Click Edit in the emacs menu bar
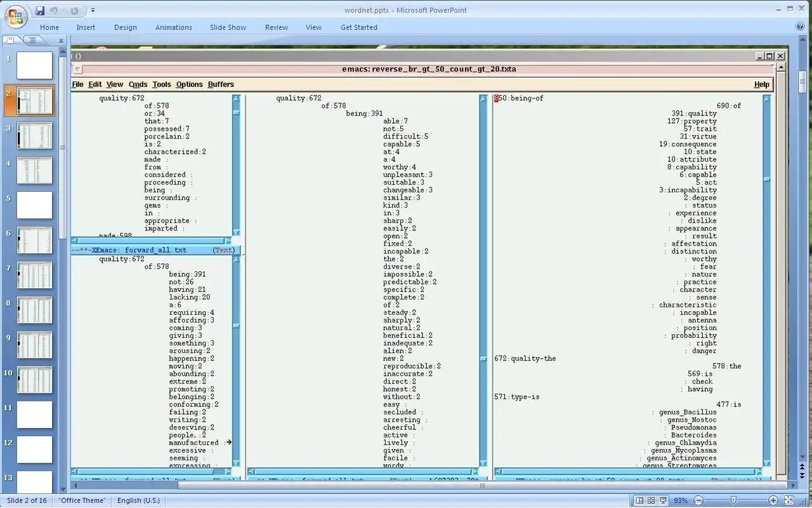 [95, 84]
